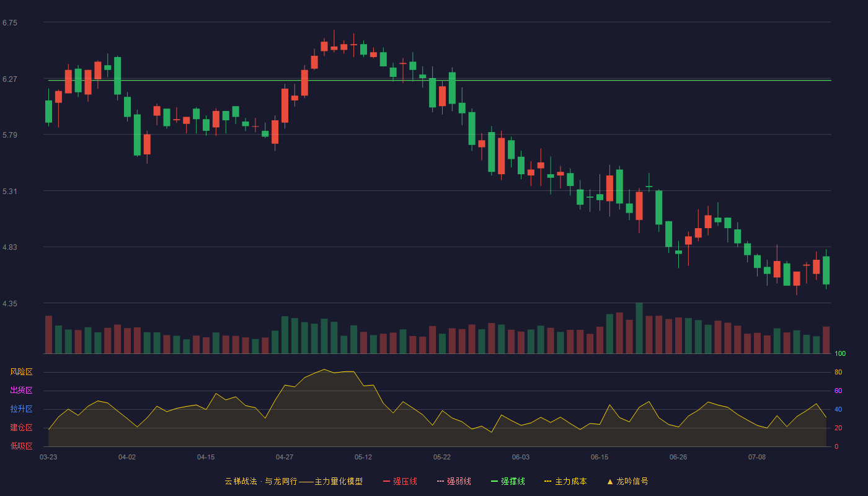Select the 风险区 zone label
The height and width of the screenshot is (496, 868).
pyautogui.click(x=21, y=372)
